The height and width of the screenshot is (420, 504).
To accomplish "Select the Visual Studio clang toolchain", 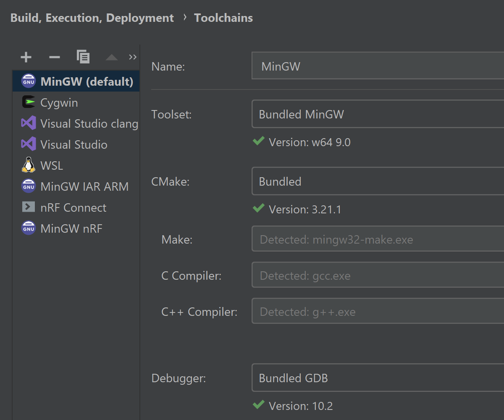I will [x=76, y=123].
